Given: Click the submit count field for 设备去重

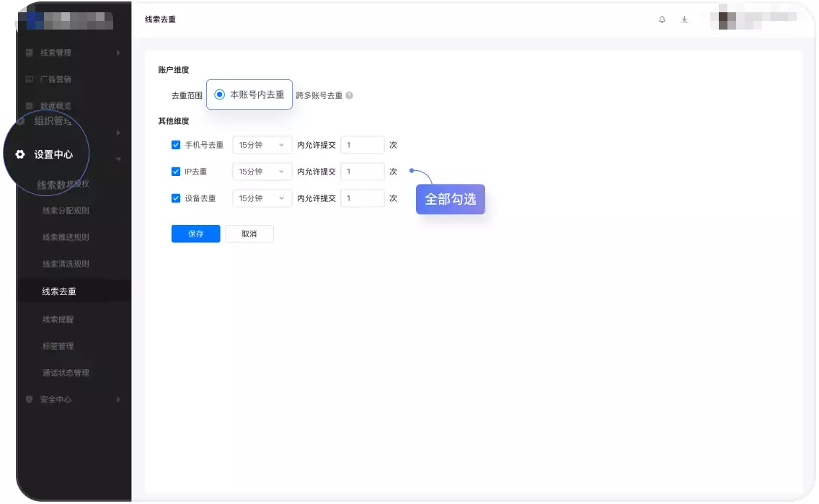Looking at the screenshot, I should point(363,198).
